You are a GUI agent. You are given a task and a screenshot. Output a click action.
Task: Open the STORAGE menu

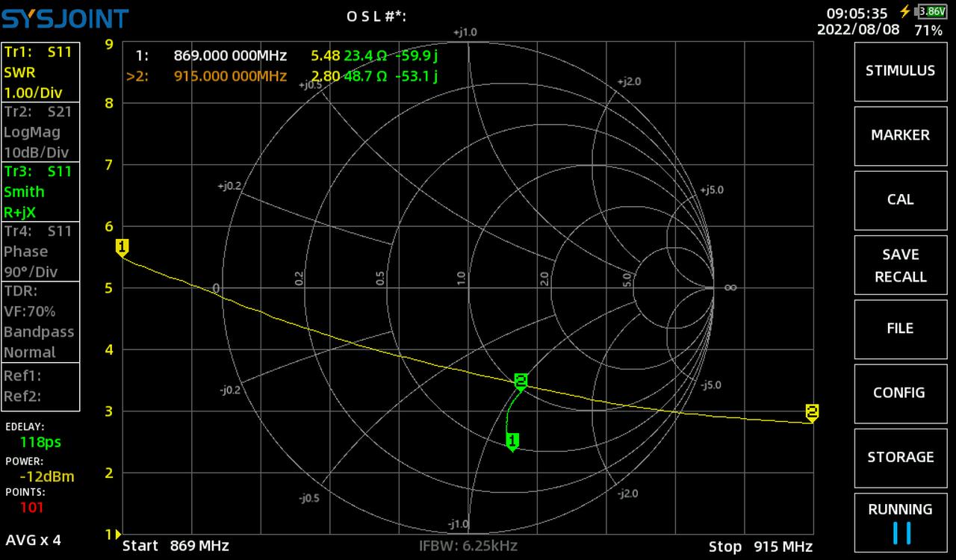point(900,457)
